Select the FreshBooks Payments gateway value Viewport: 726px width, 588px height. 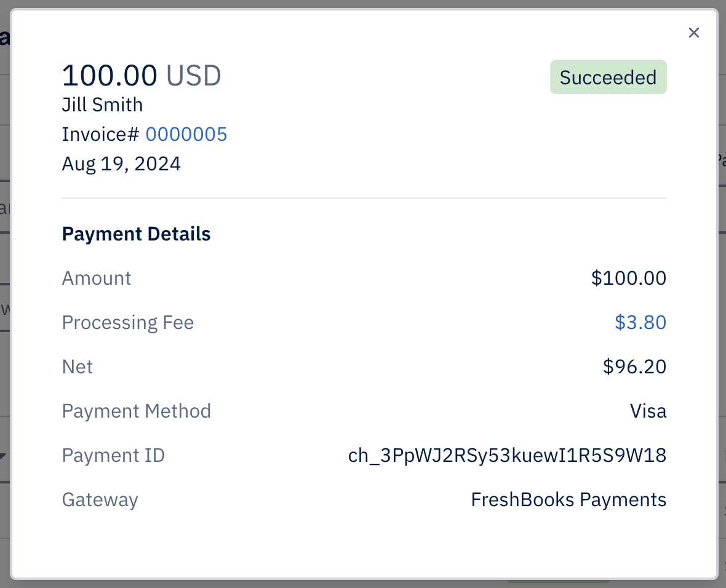568,499
